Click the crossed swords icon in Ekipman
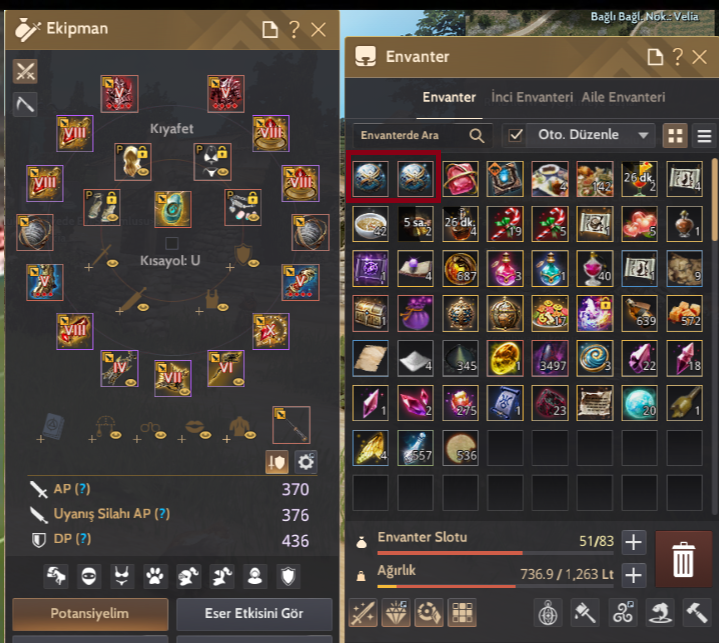 coord(25,72)
